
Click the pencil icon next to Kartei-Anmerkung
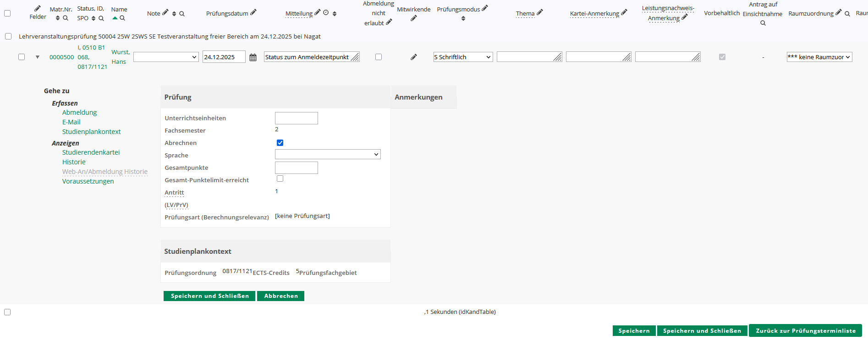(624, 13)
